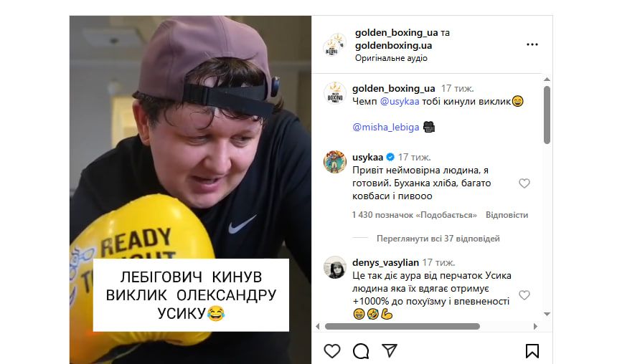Reply to usykaa's comment via Відповісти
Viewport: 617px width, 364px height.
coord(507,215)
